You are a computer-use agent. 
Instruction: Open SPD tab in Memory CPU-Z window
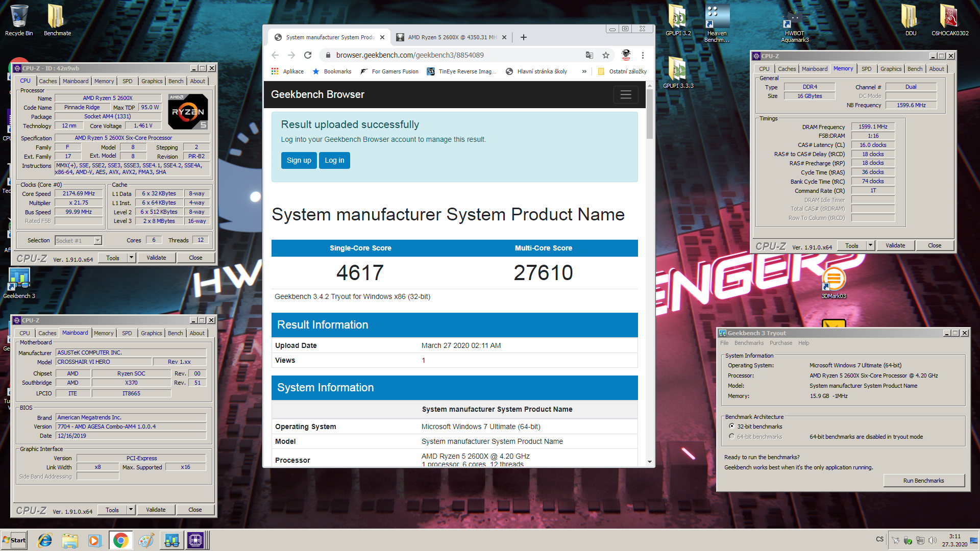point(867,69)
